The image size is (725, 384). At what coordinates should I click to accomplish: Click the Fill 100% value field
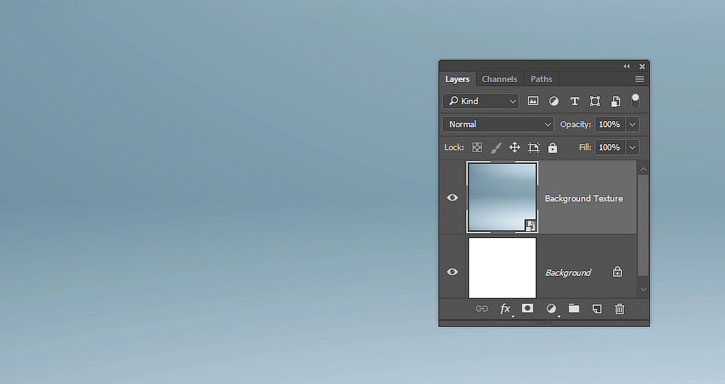(609, 147)
